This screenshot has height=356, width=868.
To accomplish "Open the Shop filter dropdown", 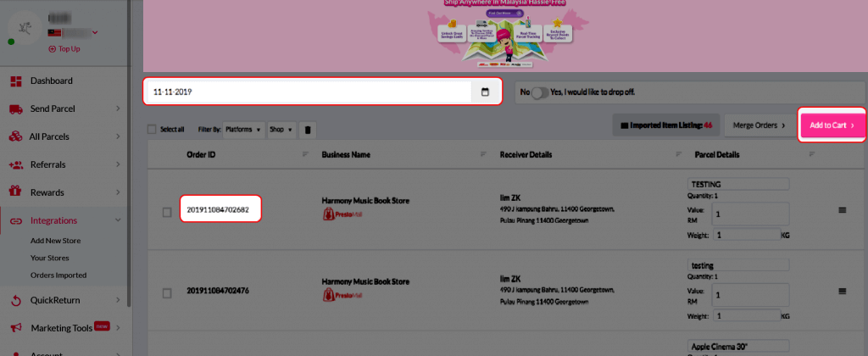I will 281,130.
